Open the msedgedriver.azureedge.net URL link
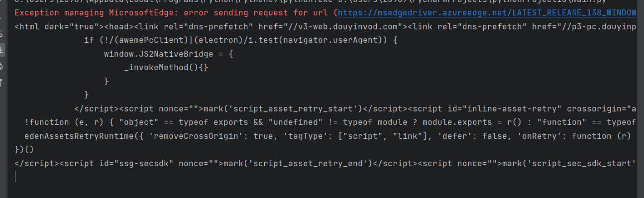 487,12
